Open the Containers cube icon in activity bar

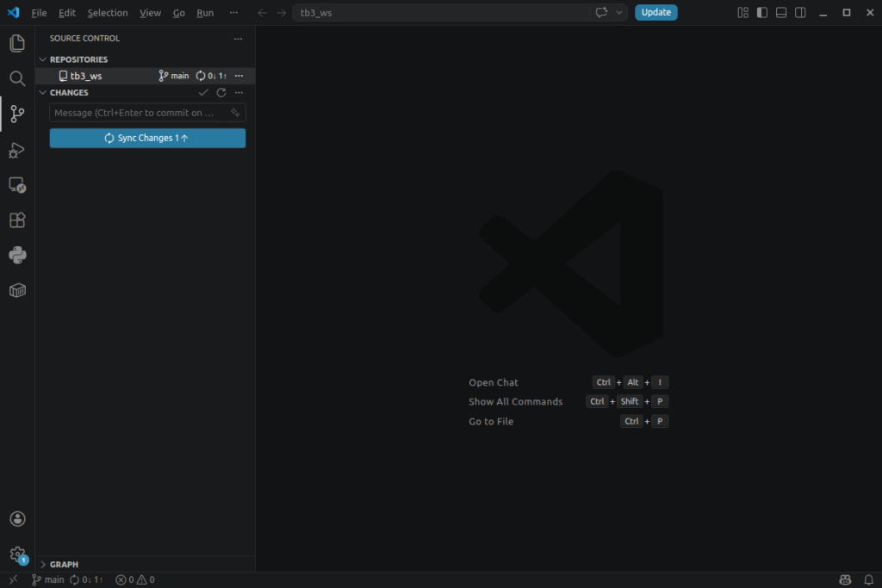pyautogui.click(x=17, y=290)
